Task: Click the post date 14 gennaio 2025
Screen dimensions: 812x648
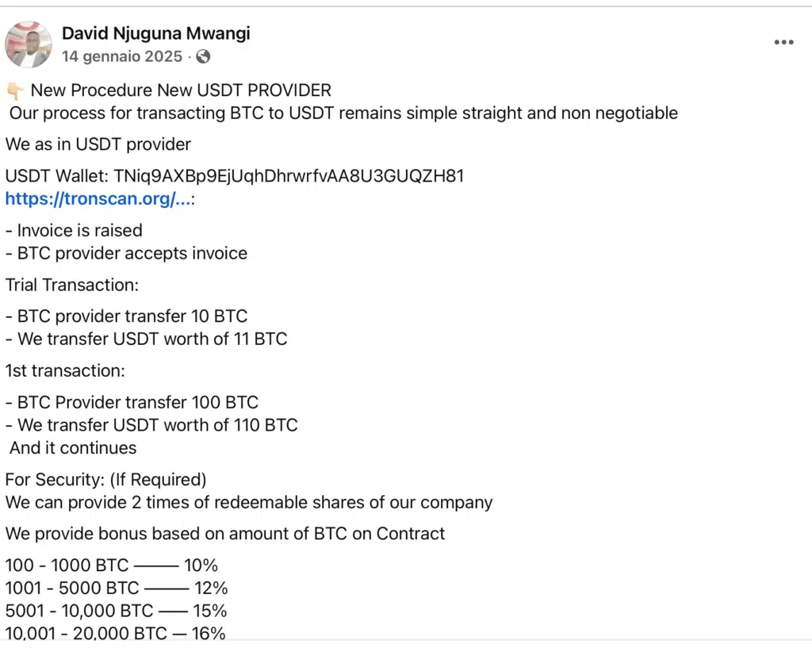Action: click(121, 57)
